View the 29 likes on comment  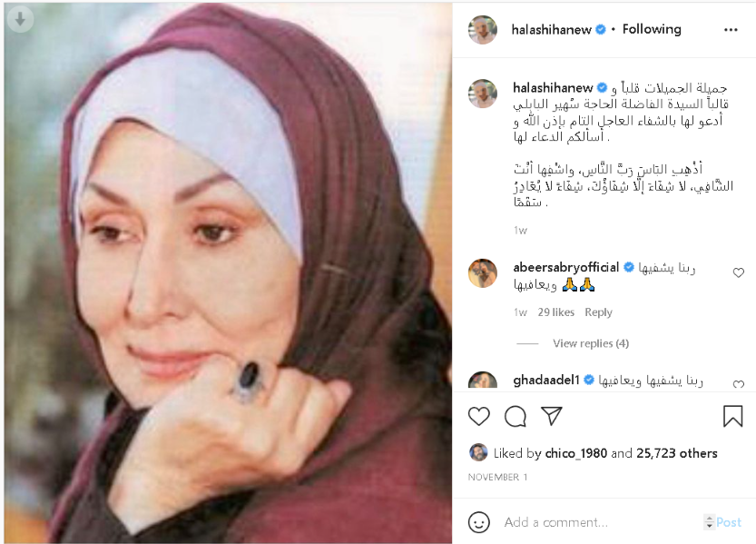556,312
